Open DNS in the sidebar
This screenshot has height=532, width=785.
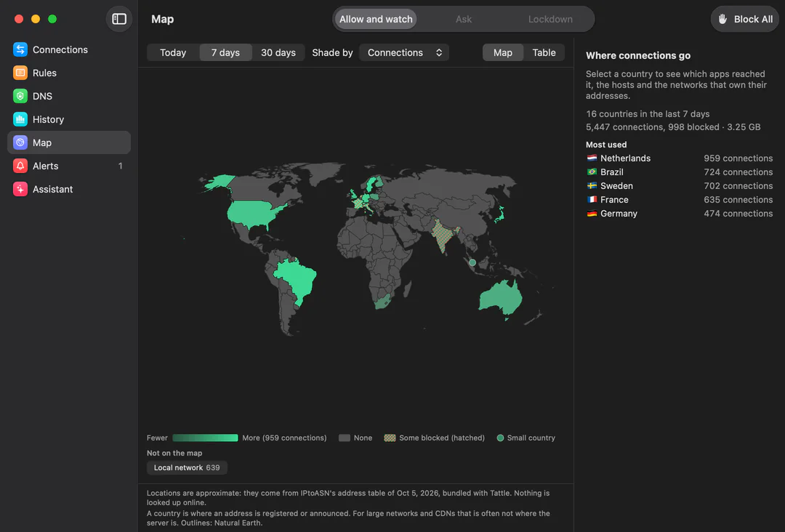coord(69,96)
